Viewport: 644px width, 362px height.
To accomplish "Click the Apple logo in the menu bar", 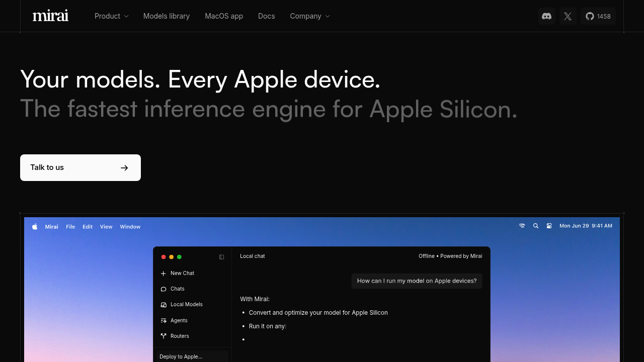I will point(35,227).
